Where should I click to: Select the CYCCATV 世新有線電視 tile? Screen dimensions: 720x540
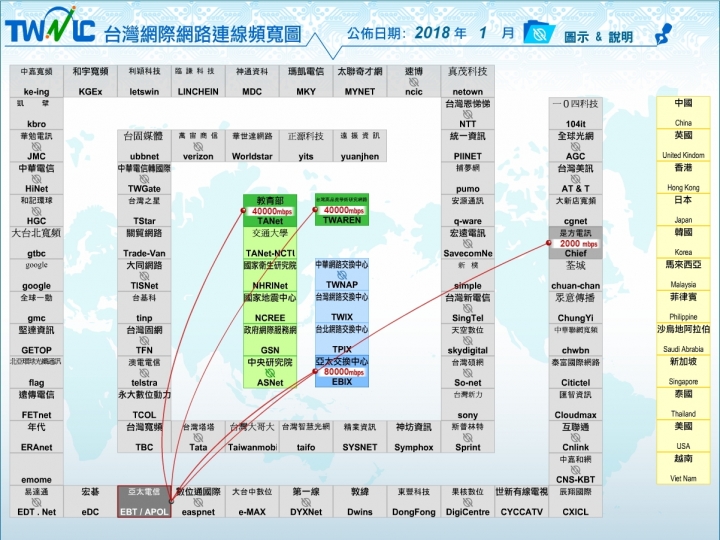point(522,501)
